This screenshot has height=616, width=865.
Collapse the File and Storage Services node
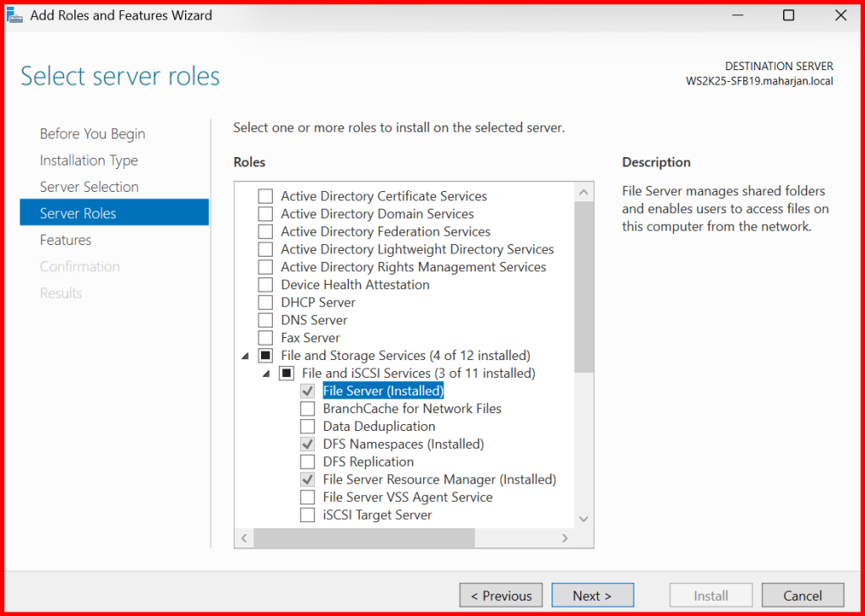[245, 356]
